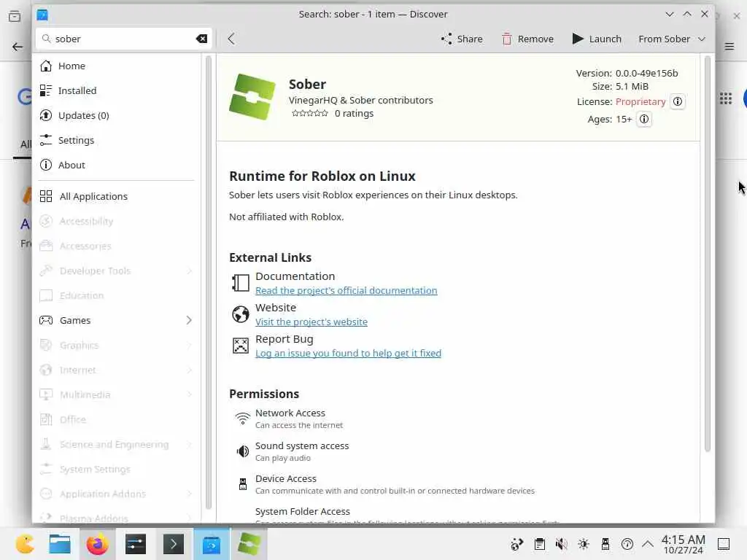Open the Log an issue link
Screen dimensions: 747x560
[348, 354]
